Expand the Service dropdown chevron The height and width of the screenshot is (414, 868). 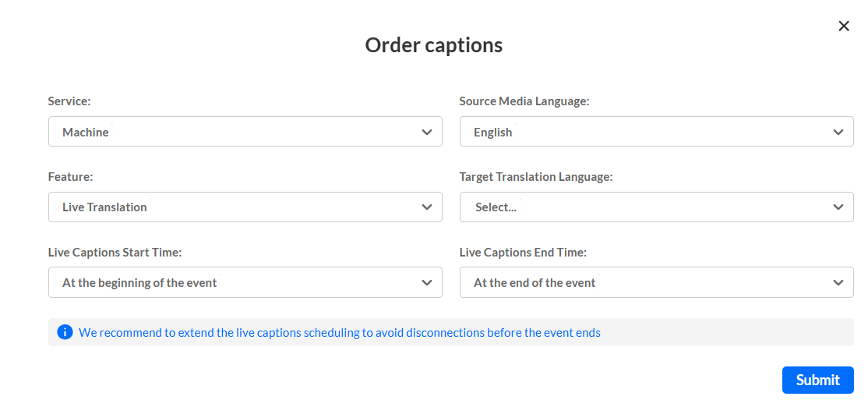coord(426,132)
